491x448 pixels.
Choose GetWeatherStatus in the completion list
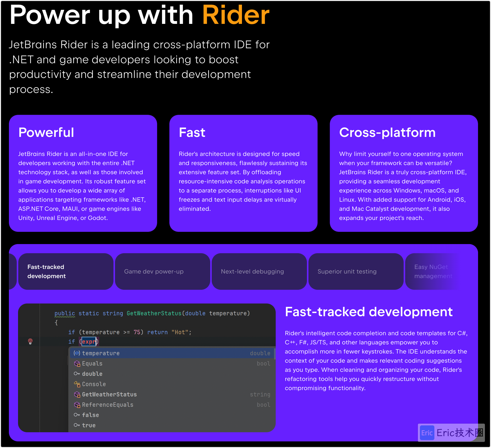[x=172, y=394]
